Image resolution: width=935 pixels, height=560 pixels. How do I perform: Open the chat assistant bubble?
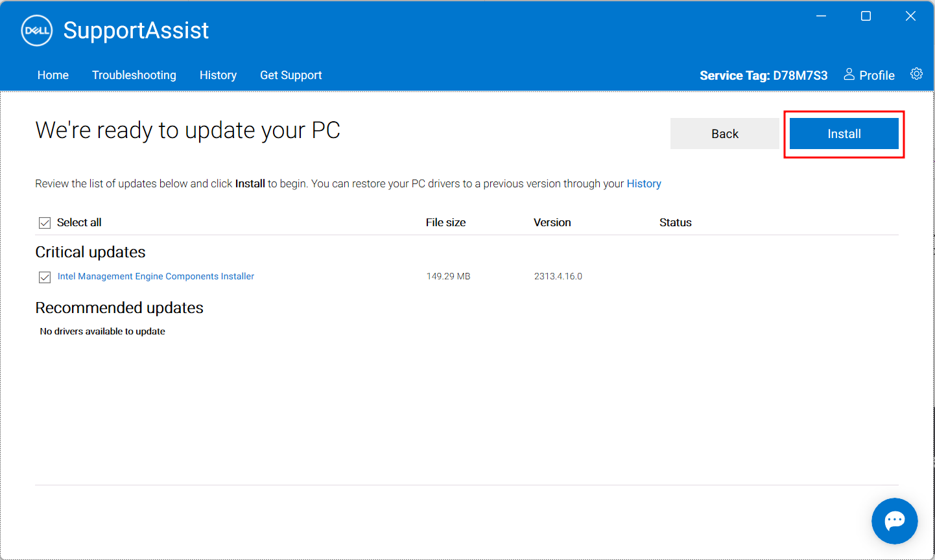tap(895, 520)
